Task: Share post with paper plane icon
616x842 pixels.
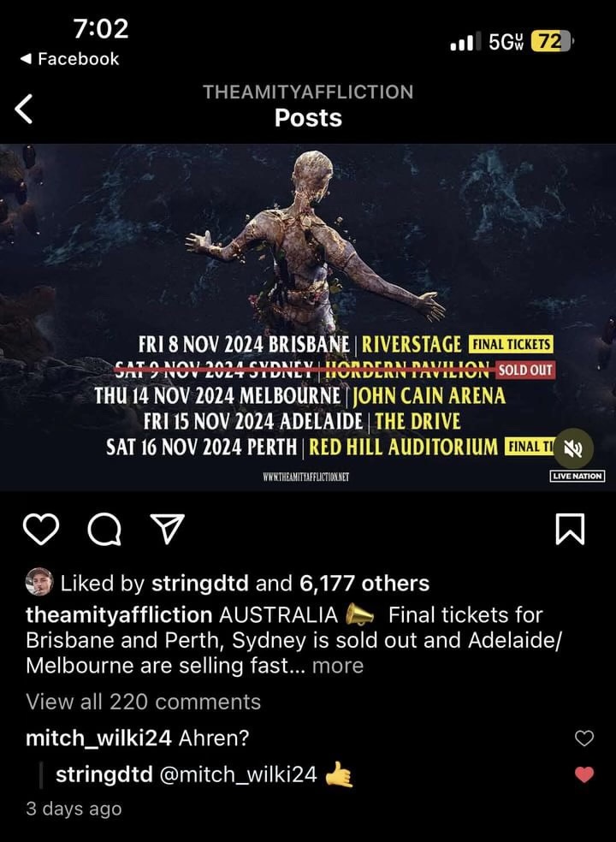Action: (x=167, y=529)
